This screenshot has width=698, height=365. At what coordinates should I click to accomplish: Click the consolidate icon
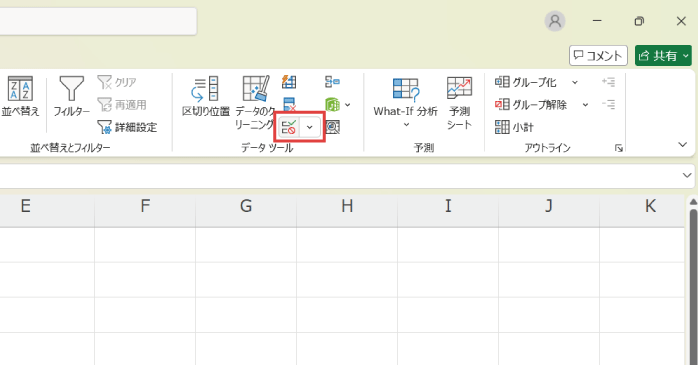[x=332, y=82]
